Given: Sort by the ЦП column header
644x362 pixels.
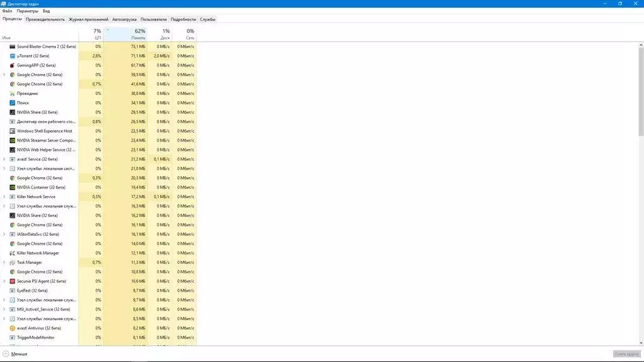Looking at the screenshot, I should click(91, 34).
